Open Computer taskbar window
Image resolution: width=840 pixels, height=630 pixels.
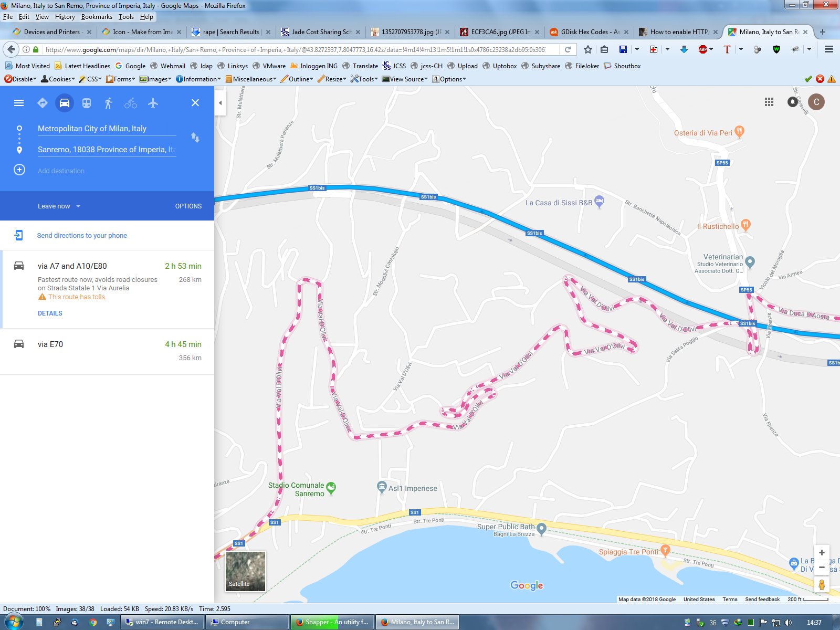coord(247,622)
